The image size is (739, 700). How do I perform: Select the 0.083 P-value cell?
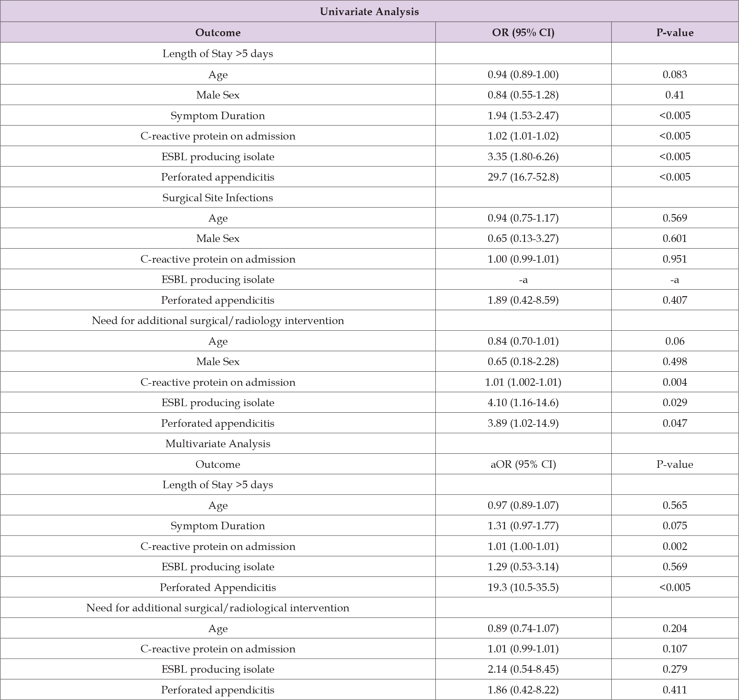[x=674, y=74]
